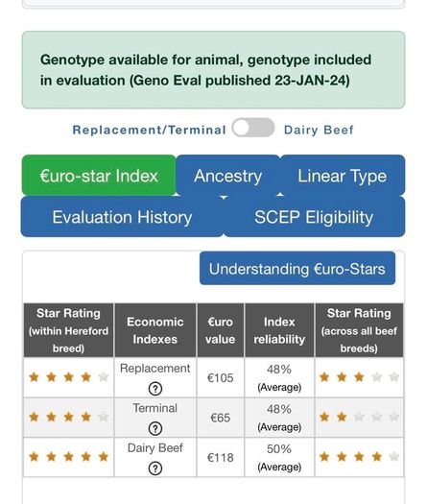The image size is (427, 504).
Task: Show the Evaluation History tab
Action: [122, 217]
